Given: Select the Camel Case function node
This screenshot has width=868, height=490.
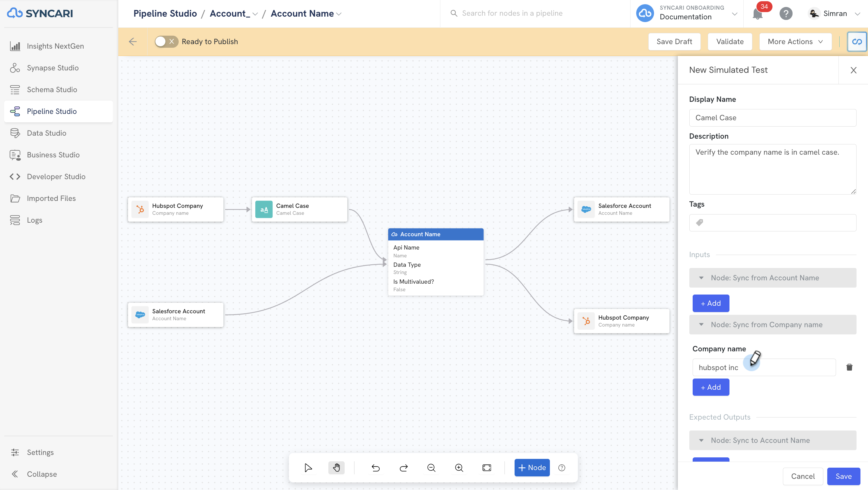Looking at the screenshot, I should coord(300,209).
